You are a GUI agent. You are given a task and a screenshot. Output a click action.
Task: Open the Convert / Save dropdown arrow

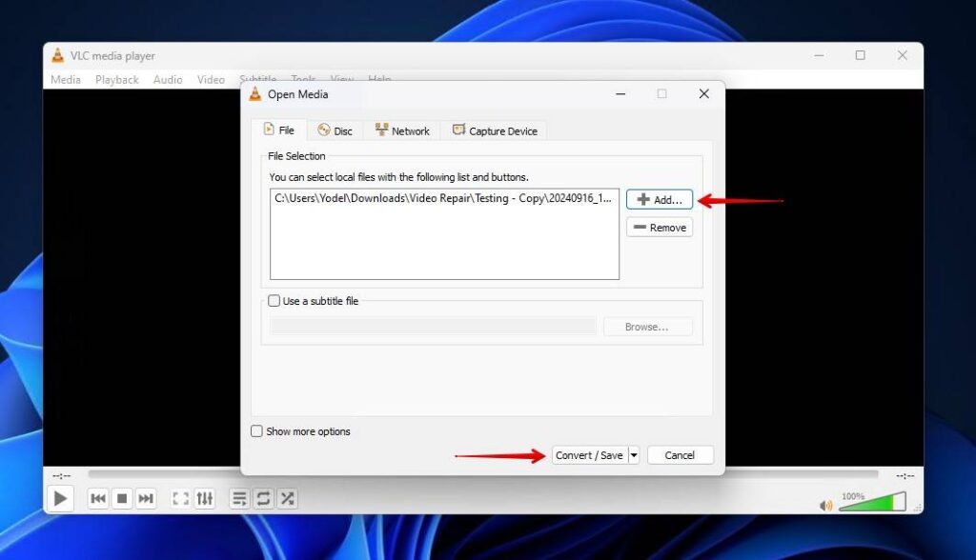(635, 454)
